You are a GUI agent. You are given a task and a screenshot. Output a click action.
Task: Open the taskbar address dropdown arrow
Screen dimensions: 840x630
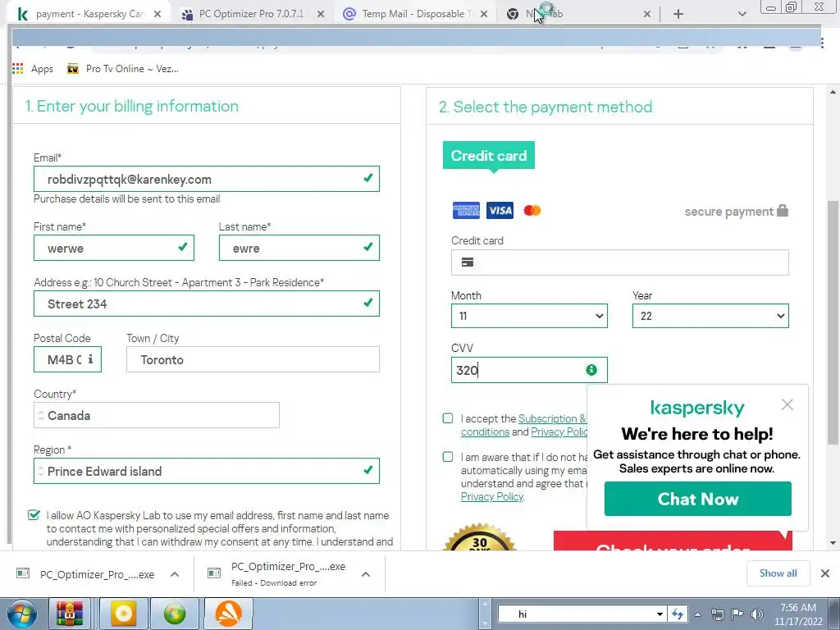pos(660,614)
